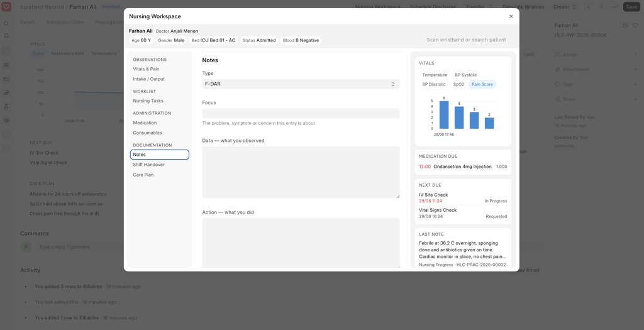This screenshot has width=644, height=330.
Task: Open the Type dropdown showing F-DAR
Action: click(301, 84)
